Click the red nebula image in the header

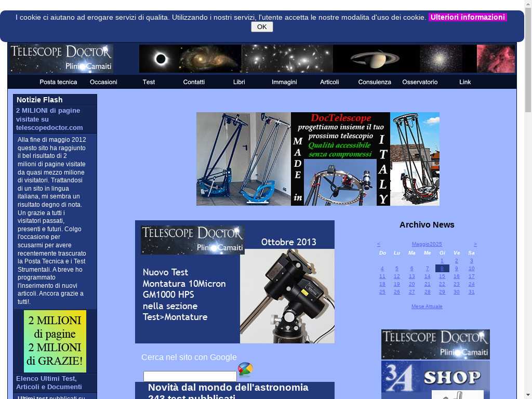coord(496,59)
